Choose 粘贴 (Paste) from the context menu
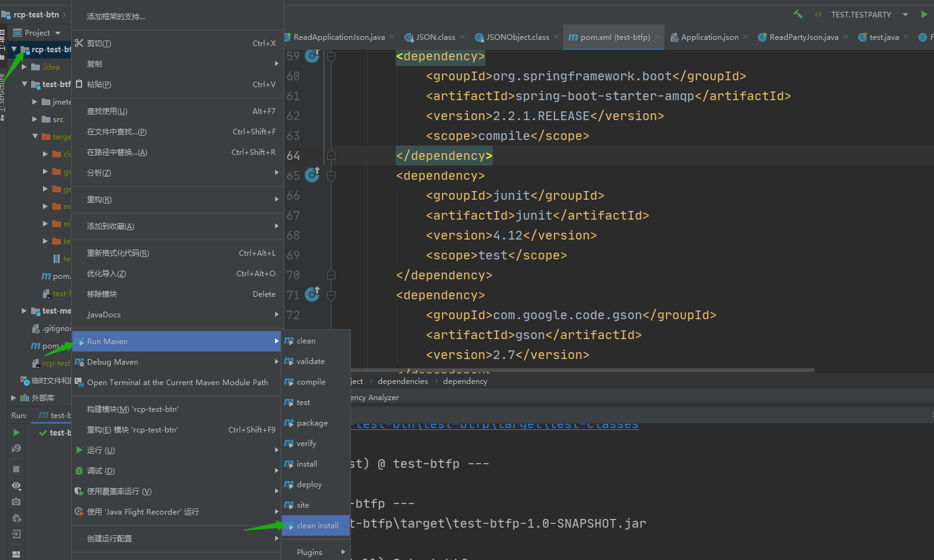 click(177, 85)
